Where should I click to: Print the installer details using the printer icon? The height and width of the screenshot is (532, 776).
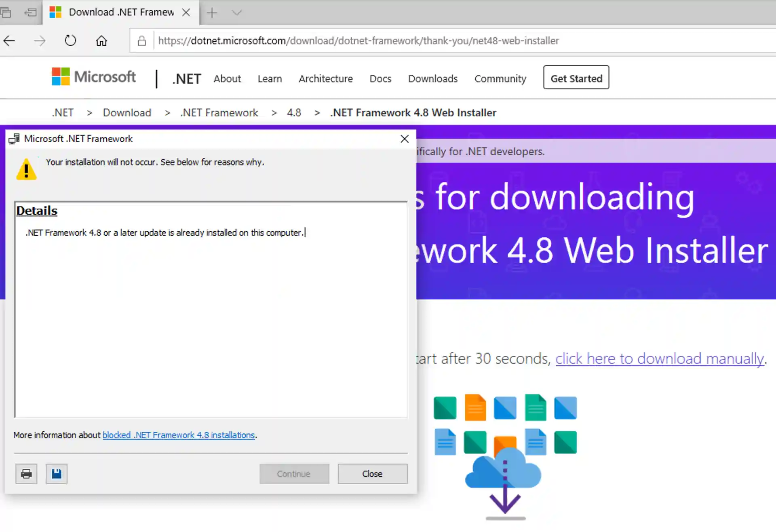point(26,473)
